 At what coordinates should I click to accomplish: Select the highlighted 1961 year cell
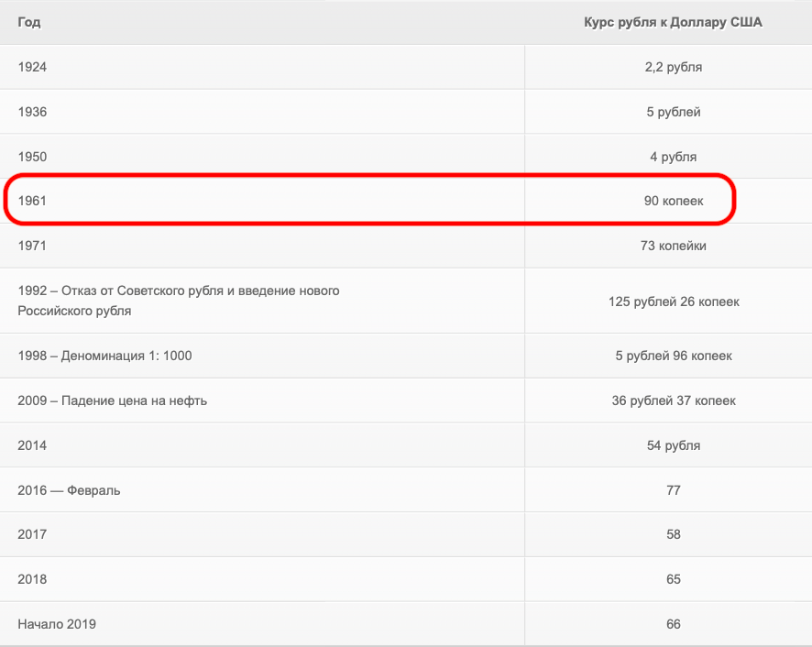click(x=32, y=201)
